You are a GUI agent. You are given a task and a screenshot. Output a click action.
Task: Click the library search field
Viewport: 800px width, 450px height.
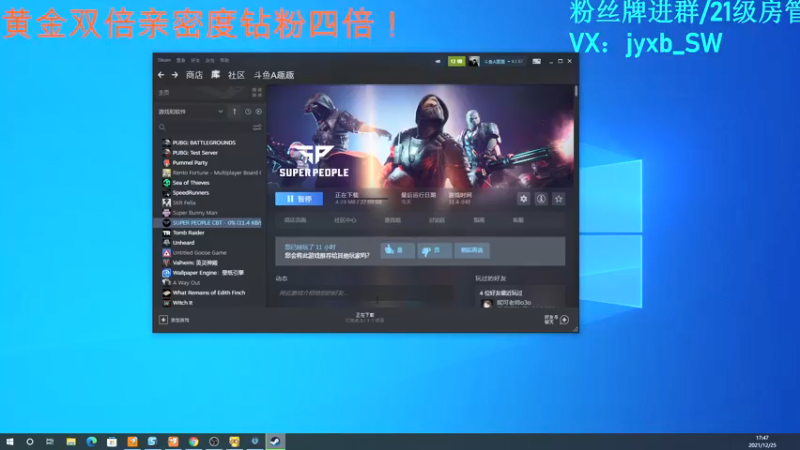(204, 127)
